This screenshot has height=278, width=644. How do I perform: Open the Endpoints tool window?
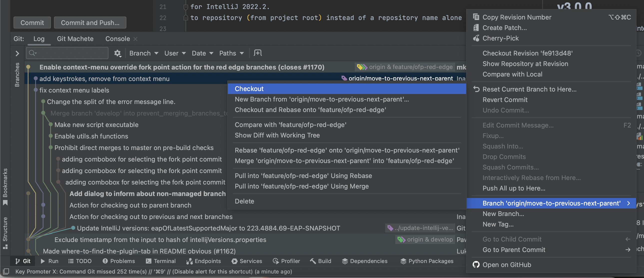click(204, 261)
